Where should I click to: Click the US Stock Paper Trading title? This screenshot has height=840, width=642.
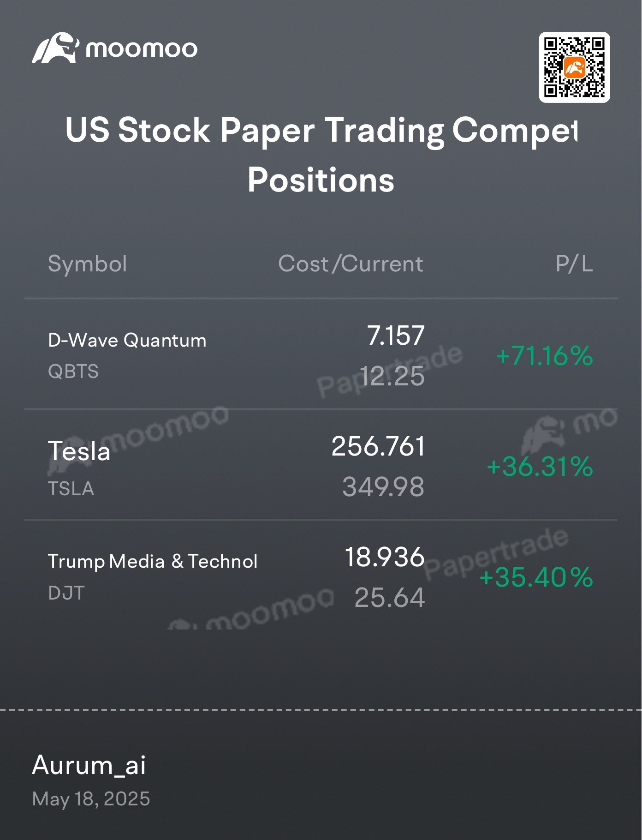coord(321,131)
